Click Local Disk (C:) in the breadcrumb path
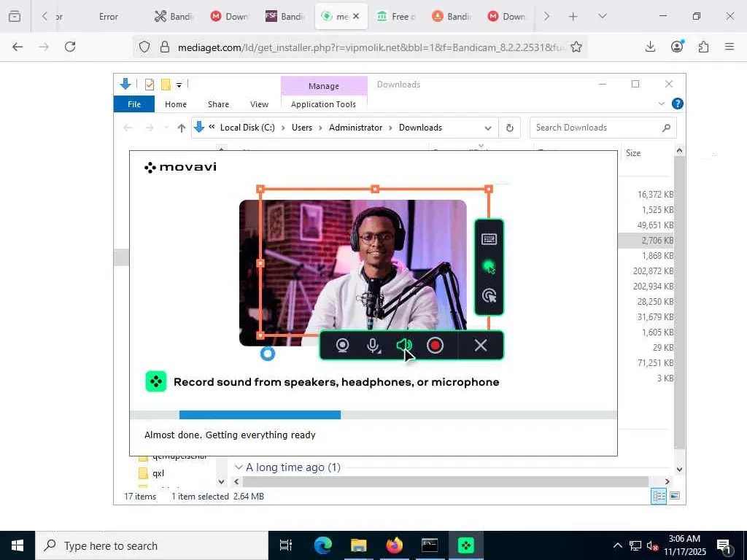The width and height of the screenshot is (747, 560). coord(247,128)
